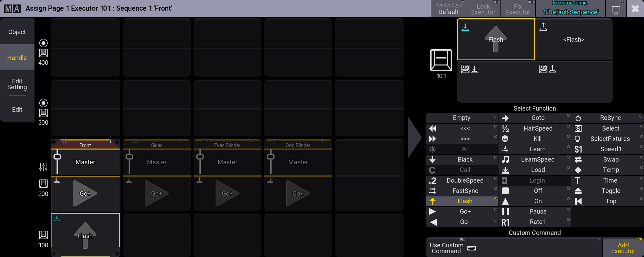Expand the large arrow beside executor grid
The width and height of the screenshot is (644, 257).
point(415,137)
